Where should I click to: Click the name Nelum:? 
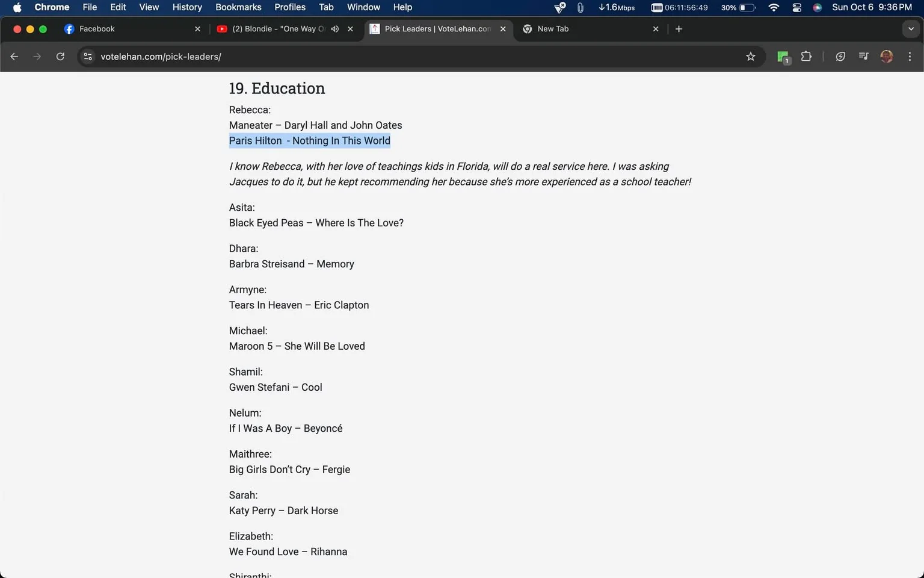coord(245,413)
